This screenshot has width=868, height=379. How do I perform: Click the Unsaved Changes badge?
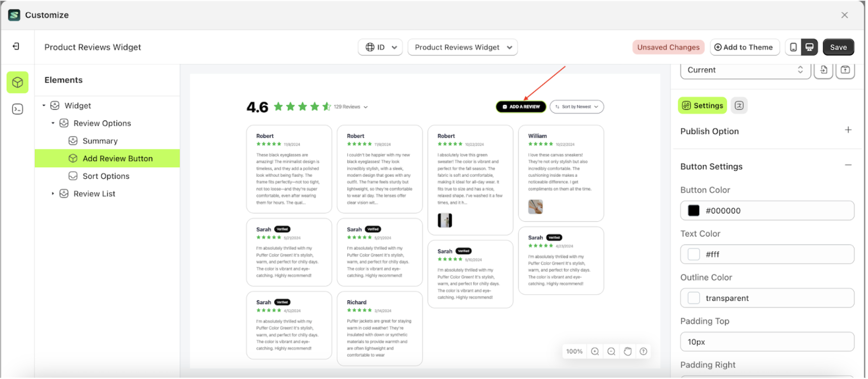(x=668, y=47)
